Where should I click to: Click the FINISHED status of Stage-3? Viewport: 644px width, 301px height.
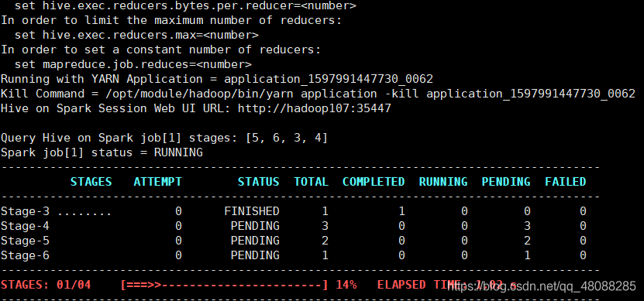click(x=252, y=211)
